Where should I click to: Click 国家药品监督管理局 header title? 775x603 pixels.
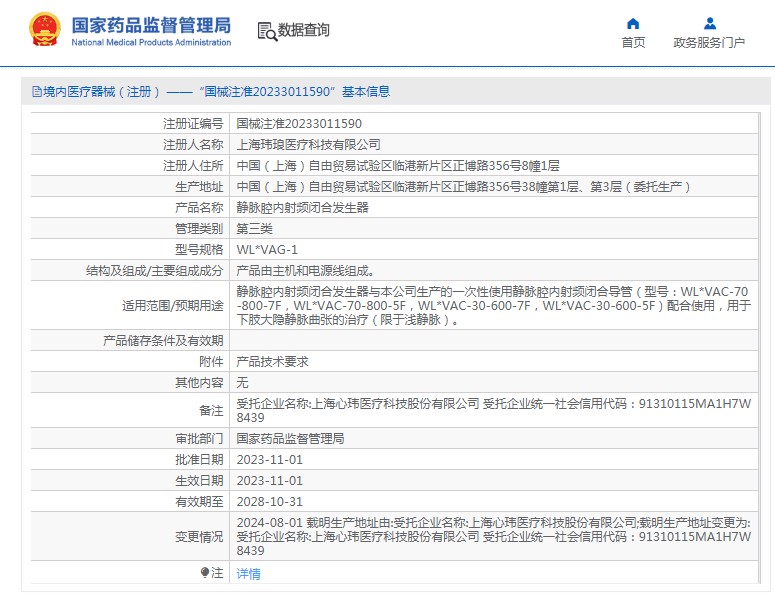[151, 25]
